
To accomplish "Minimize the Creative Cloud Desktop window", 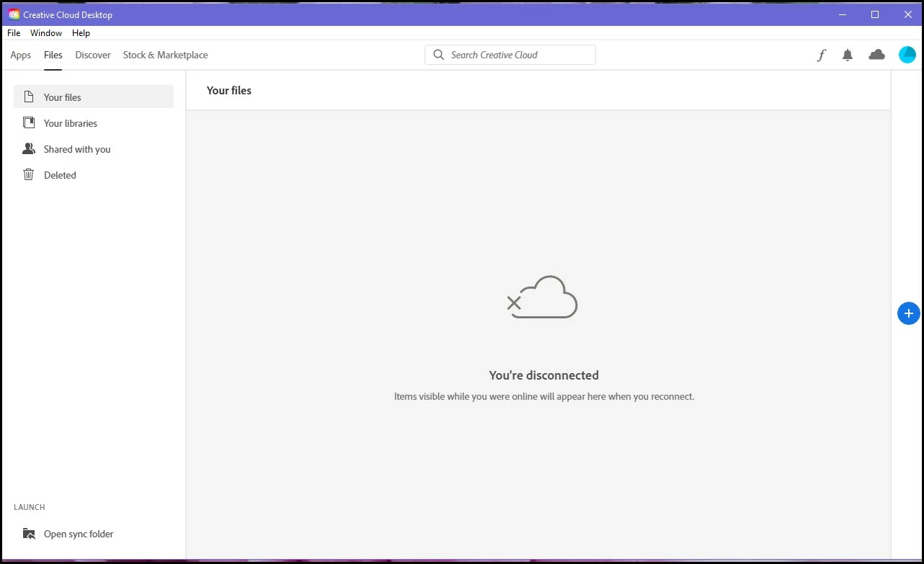I will coord(842,14).
